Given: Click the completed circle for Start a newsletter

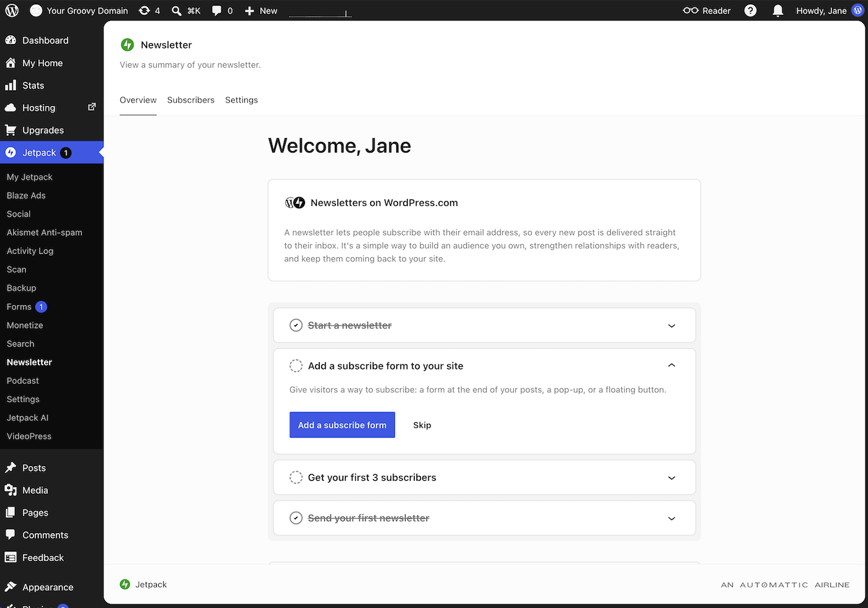Looking at the screenshot, I should [x=296, y=325].
